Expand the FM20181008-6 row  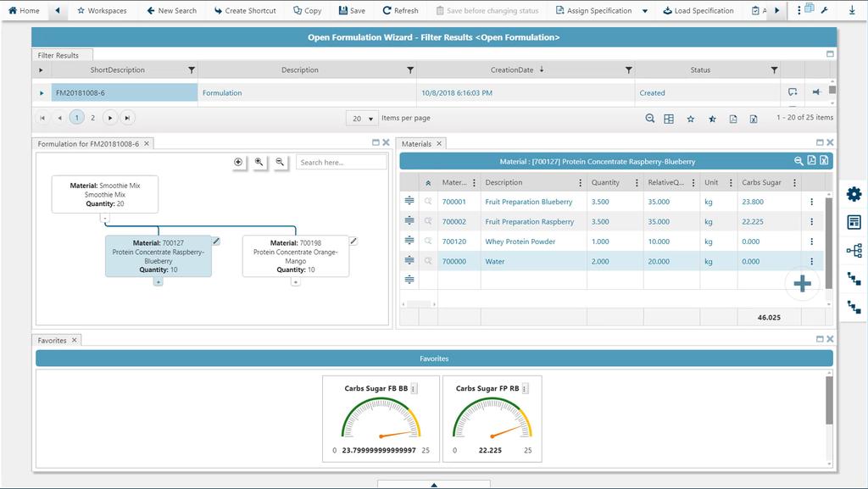pos(42,93)
